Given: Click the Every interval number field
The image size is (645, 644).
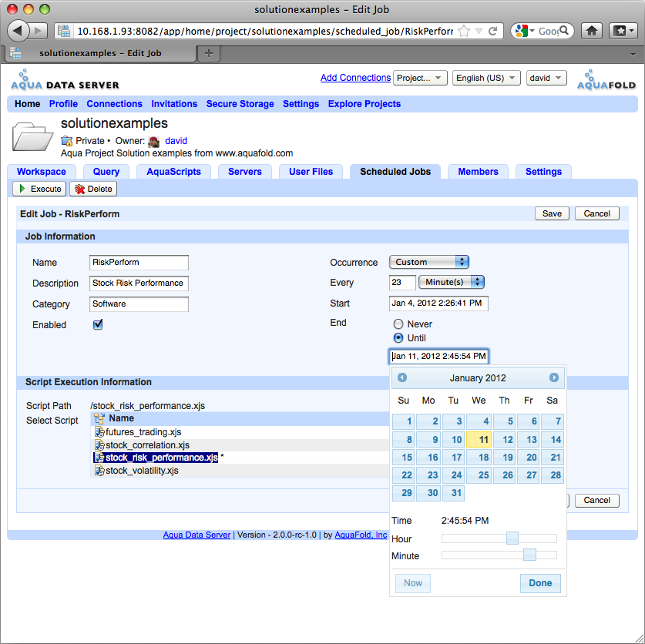Looking at the screenshot, I should [402, 283].
